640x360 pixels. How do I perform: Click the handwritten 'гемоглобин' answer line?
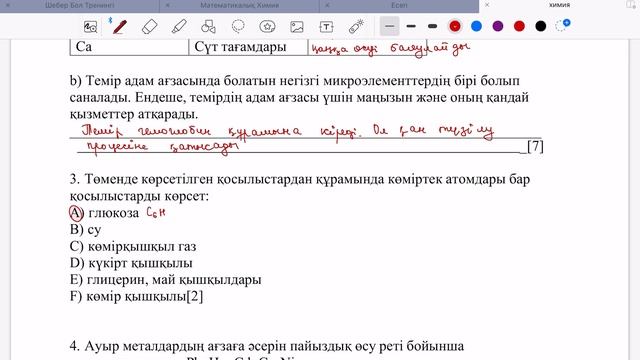[x=287, y=131]
